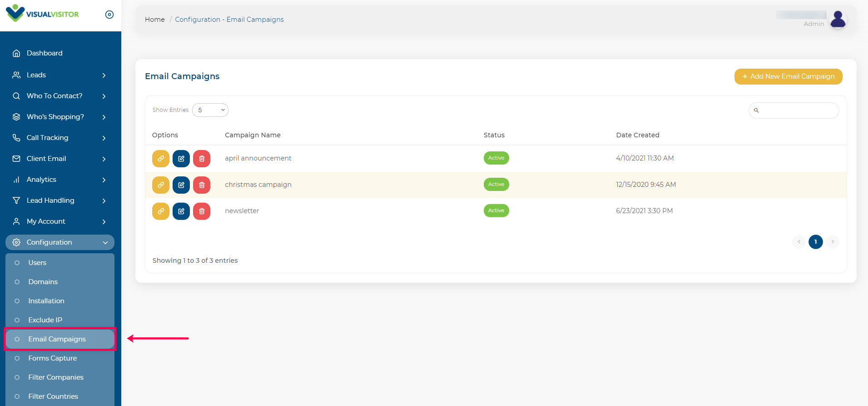Screen dimensions: 868x406
Task: Expand the My Account chevron
Action: click(104, 222)
